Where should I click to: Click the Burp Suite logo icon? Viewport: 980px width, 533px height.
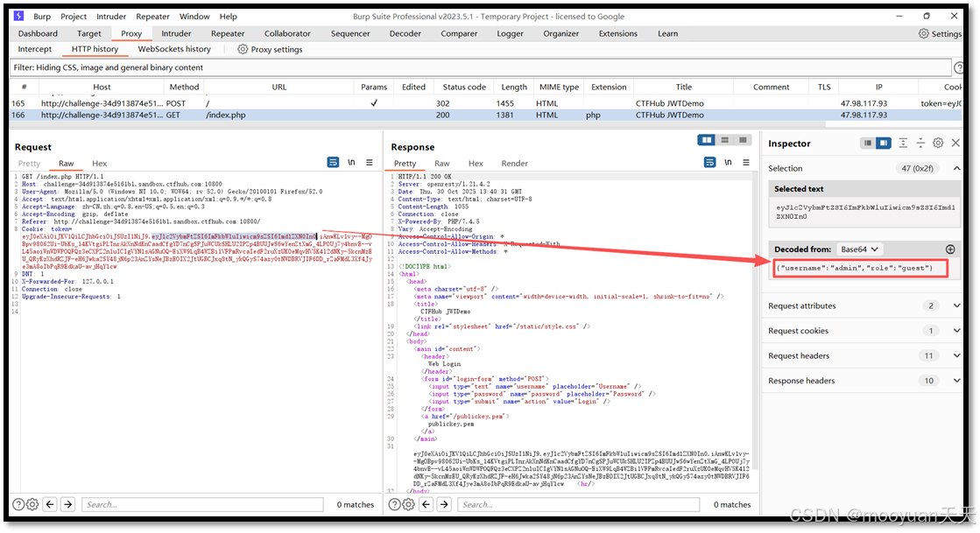[x=18, y=16]
